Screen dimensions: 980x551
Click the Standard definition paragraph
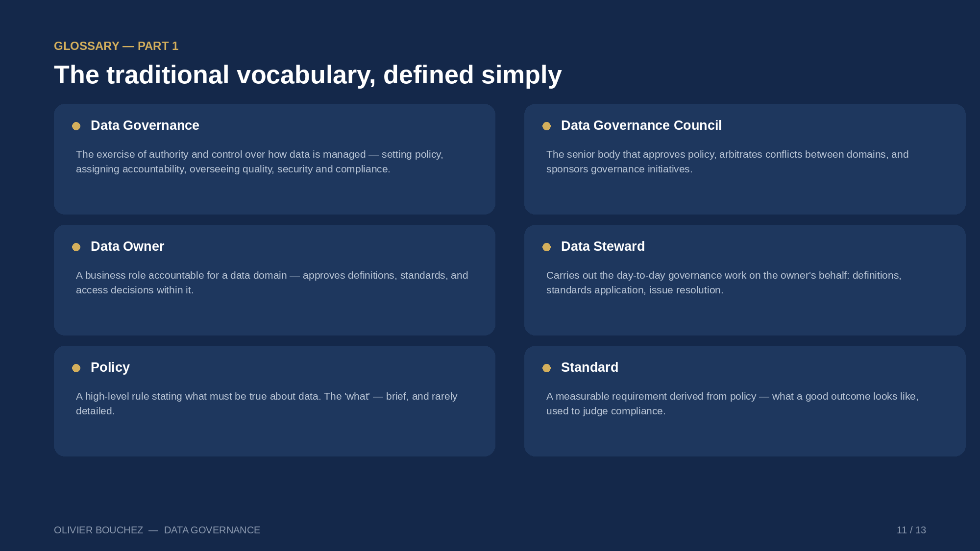733,404
